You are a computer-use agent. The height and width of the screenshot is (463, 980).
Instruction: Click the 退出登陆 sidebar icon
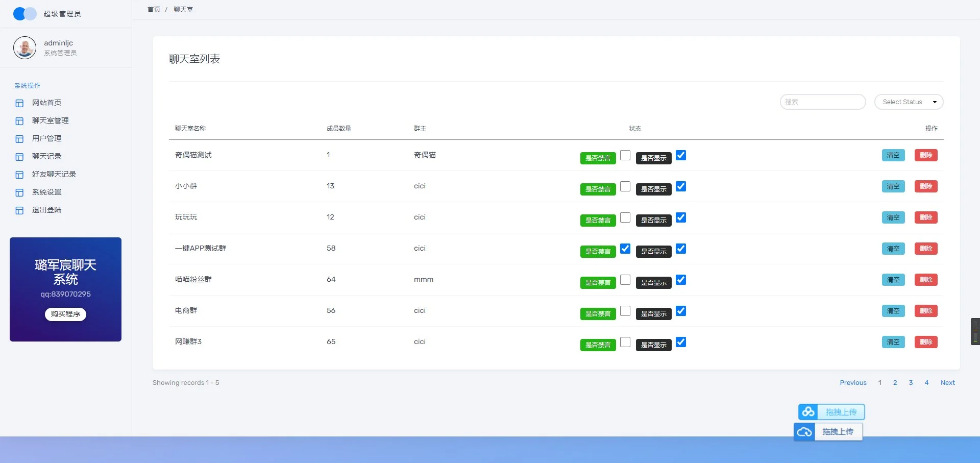pos(19,210)
